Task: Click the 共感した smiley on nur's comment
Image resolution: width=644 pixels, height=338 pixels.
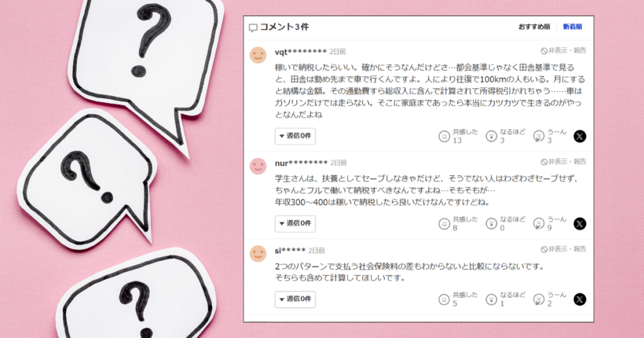Action: (x=444, y=224)
